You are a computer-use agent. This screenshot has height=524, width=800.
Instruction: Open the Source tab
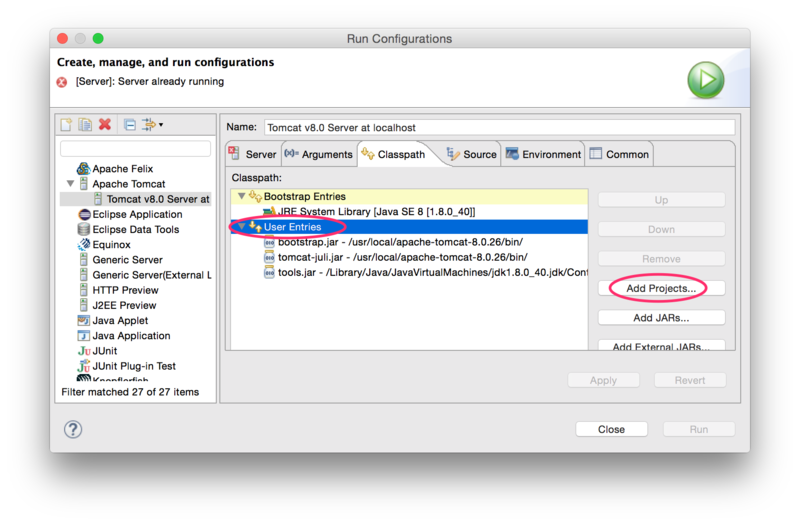pos(471,154)
